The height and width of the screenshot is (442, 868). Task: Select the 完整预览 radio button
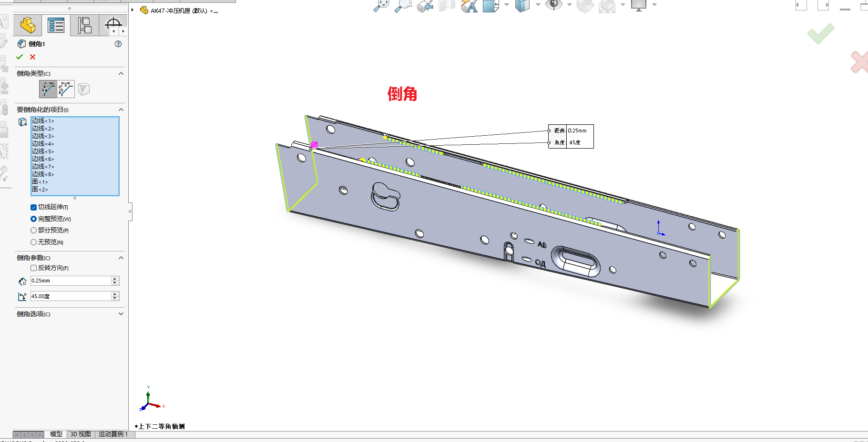pos(33,219)
